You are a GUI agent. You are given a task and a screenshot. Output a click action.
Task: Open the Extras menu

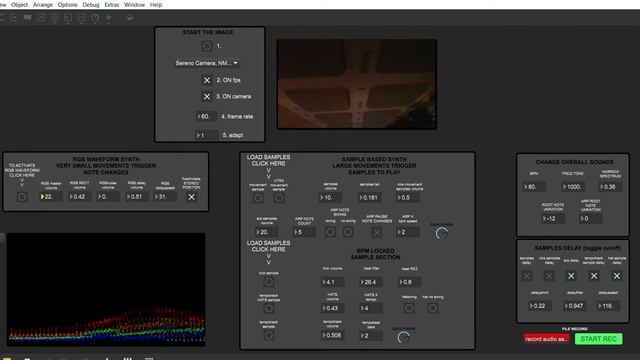point(111,5)
